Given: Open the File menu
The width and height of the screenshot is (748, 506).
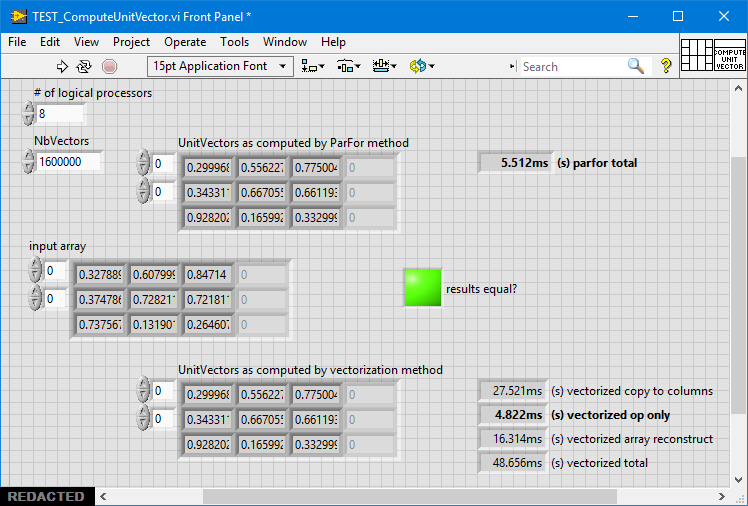Looking at the screenshot, I should [17, 42].
